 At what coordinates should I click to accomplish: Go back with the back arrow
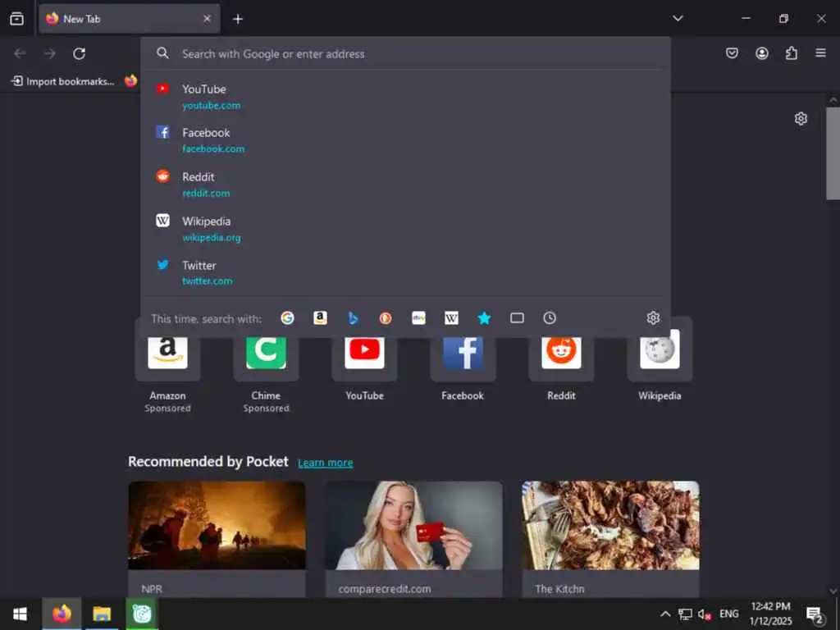[20, 53]
